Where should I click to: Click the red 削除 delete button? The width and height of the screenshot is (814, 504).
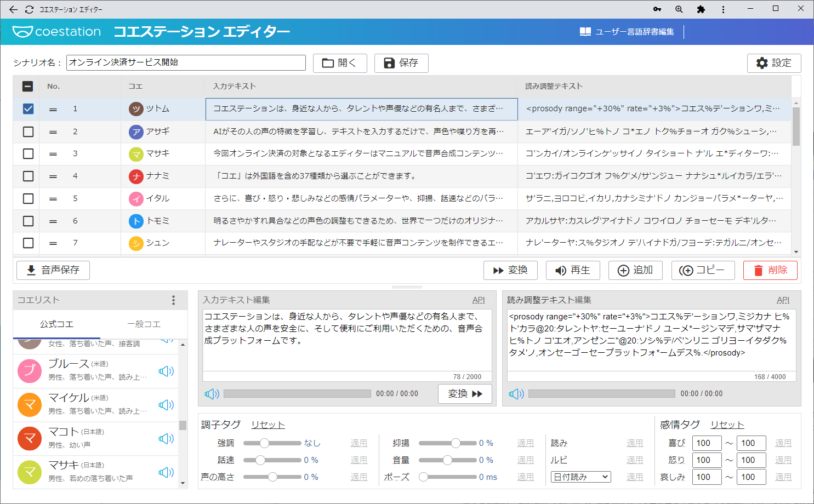pyautogui.click(x=770, y=270)
